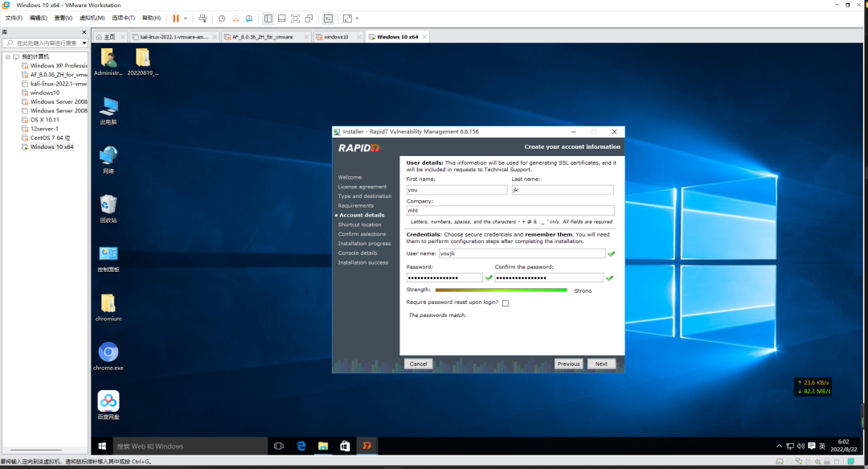Click the stretch guest display icon
The width and height of the screenshot is (868, 469).
click(348, 19)
